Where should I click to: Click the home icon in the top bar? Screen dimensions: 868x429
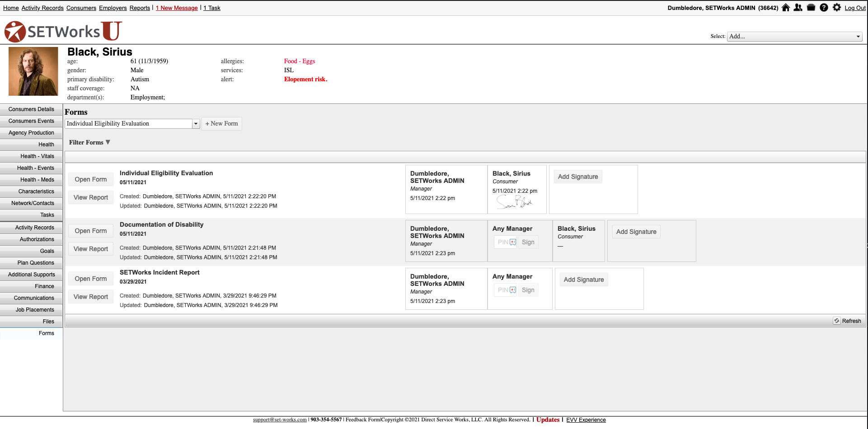[786, 8]
